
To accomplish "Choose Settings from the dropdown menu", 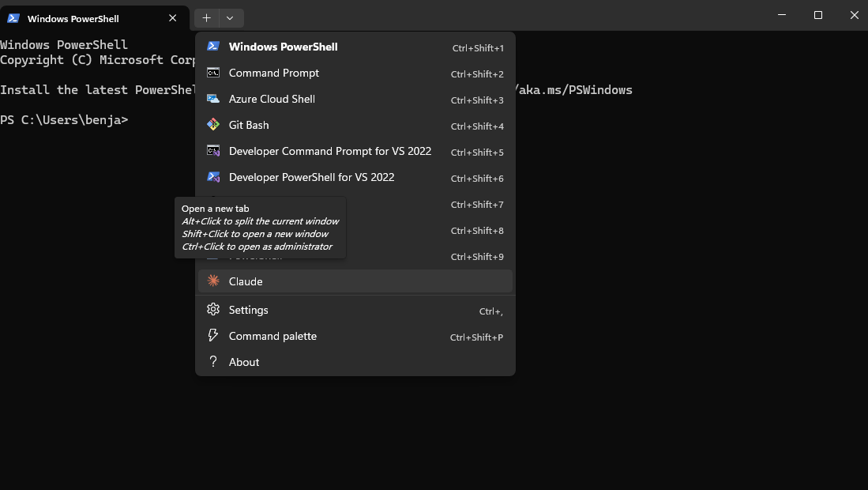I will coord(249,310).
